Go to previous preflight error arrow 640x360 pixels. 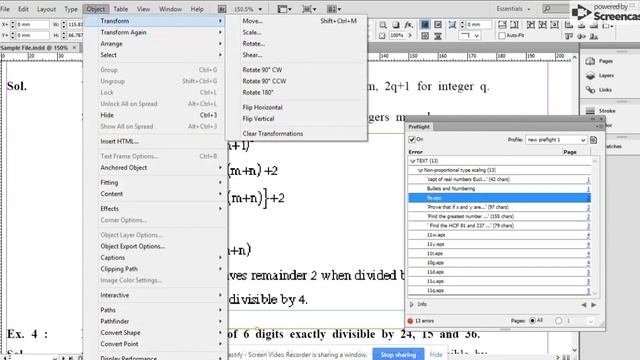coord(584,304)
